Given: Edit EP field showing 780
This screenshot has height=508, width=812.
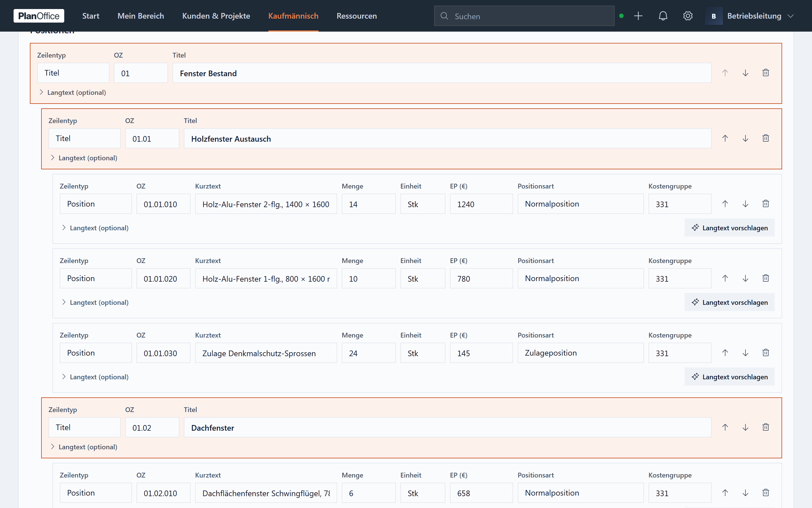Looking at the screenshot, I should pyautogui.click(x=481, y=279).
